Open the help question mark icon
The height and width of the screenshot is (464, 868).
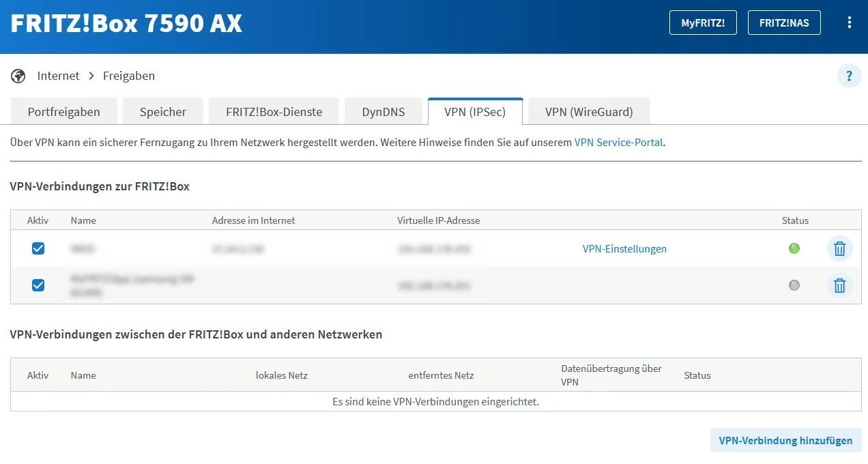point(850,76)
